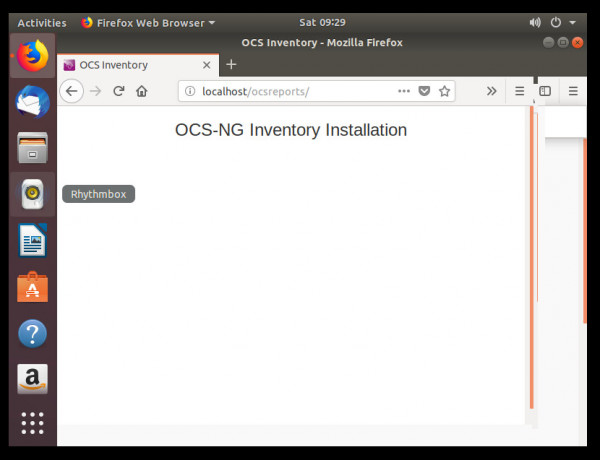Image resolution: width=600 pixels, height=460 pixels.
Task: Click the Forward arrow in Firefox toolbar
Action: tap(95, 91)
